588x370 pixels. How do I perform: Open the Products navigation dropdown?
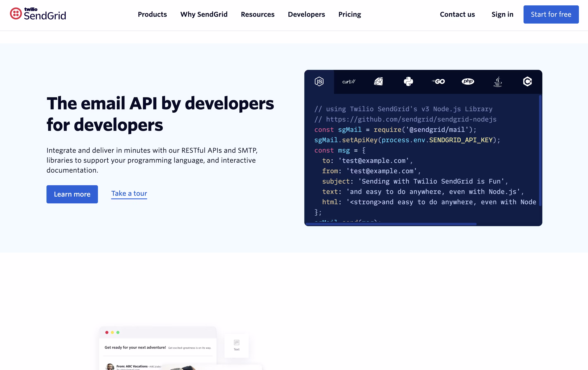152,14
